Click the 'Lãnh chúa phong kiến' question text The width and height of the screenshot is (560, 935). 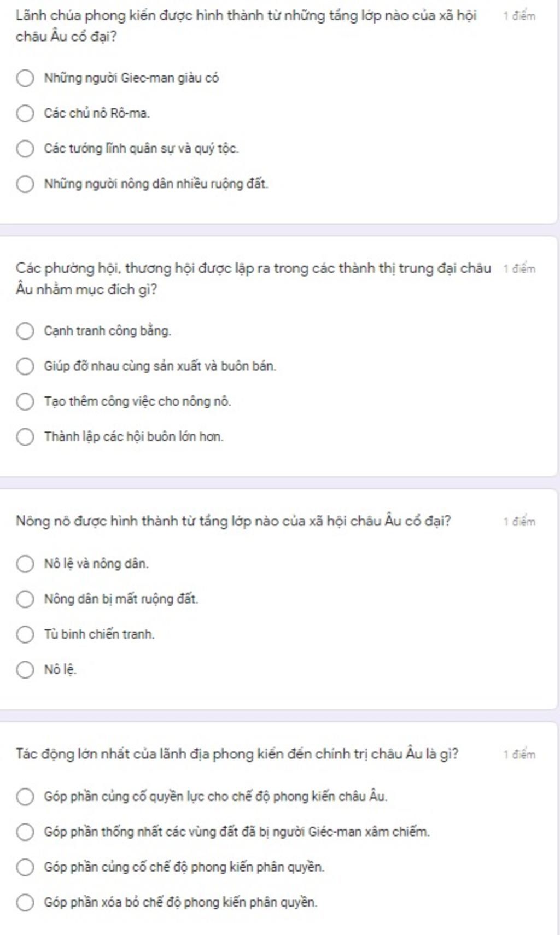(246, 26)
